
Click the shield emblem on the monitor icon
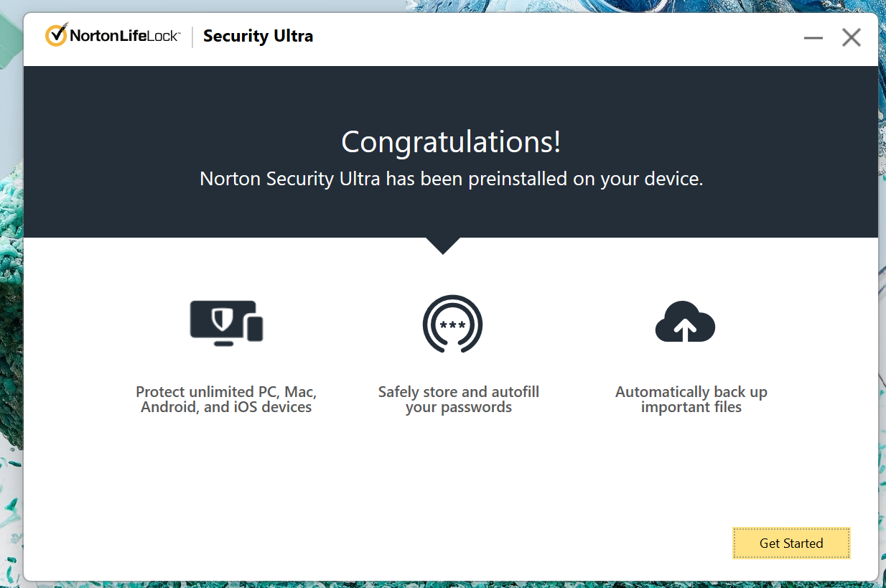coord(224,319)
